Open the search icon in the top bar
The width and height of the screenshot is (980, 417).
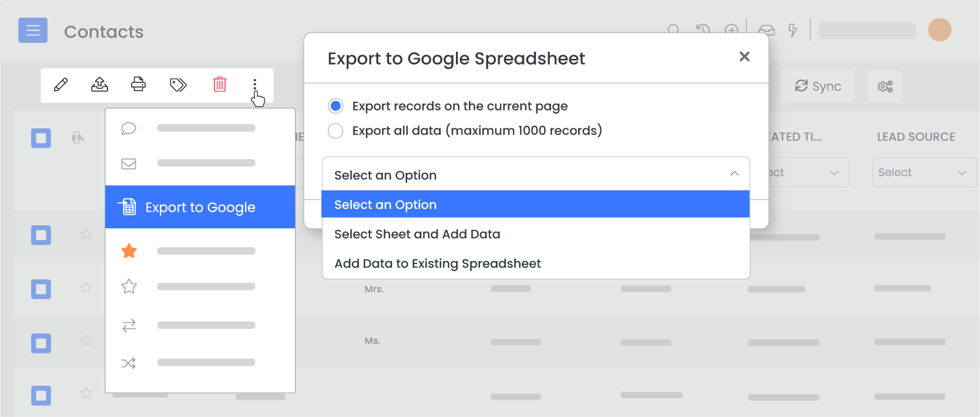point(673,30)
